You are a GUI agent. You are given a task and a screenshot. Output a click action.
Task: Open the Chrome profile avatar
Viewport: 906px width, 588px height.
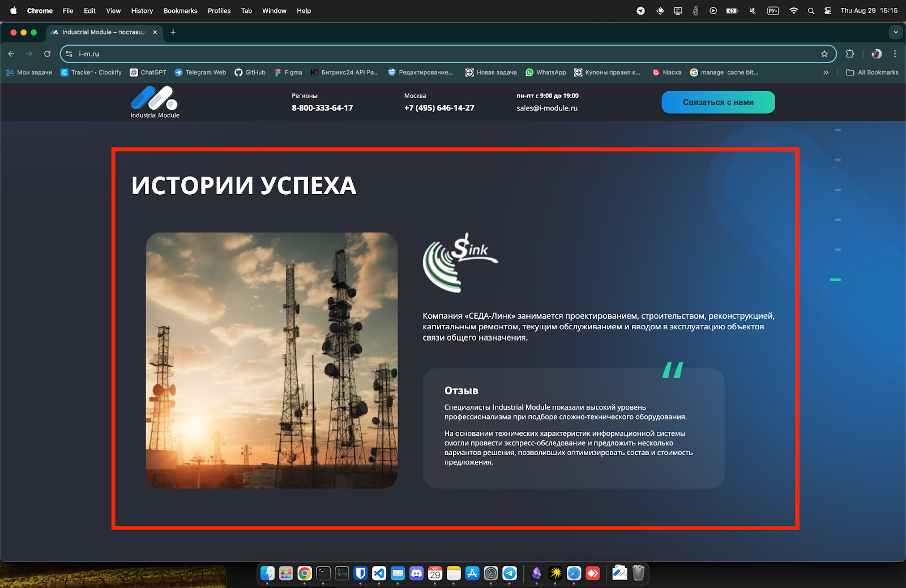tap(877, 54)
